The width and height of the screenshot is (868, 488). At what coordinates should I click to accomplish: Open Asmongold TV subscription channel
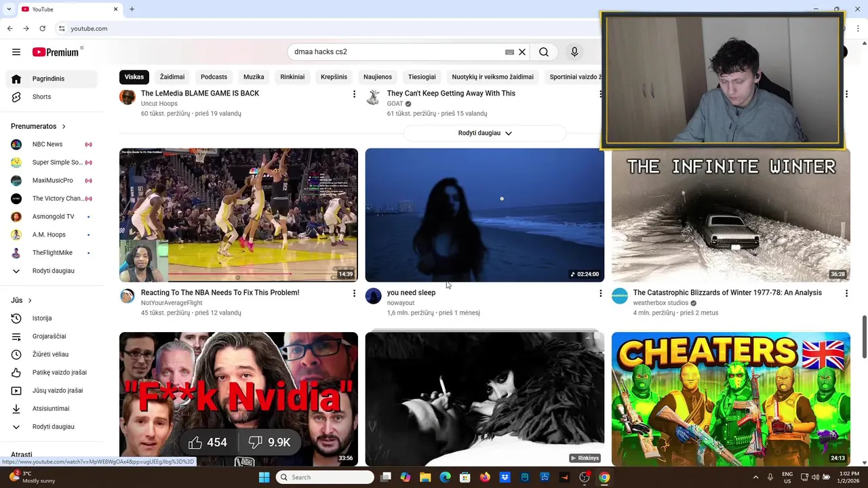(x=52, y=217)
